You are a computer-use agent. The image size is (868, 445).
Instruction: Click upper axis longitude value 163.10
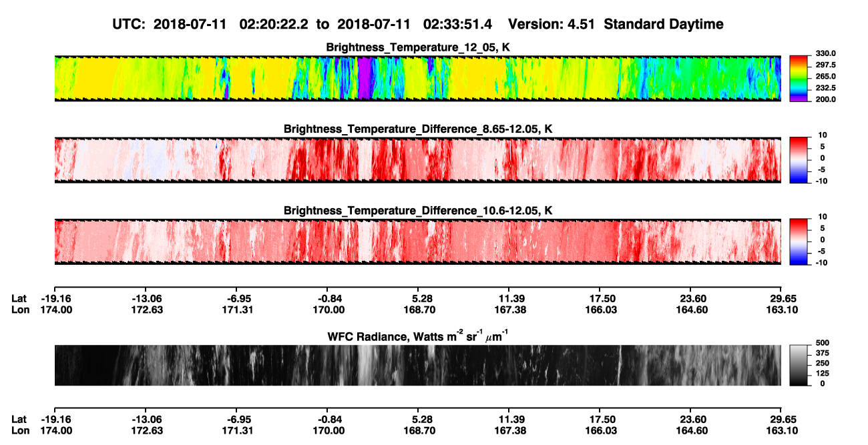tap(783, 310)
